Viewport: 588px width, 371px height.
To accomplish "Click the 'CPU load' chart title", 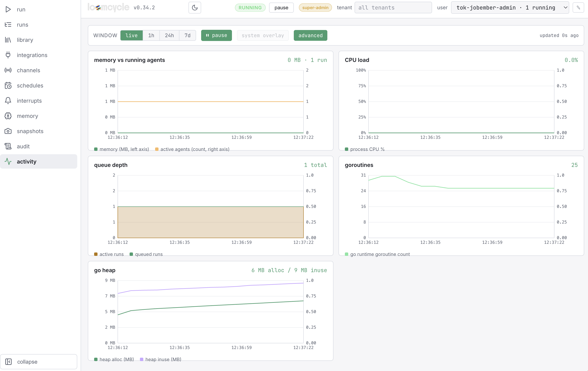I will tap(357, 60).
